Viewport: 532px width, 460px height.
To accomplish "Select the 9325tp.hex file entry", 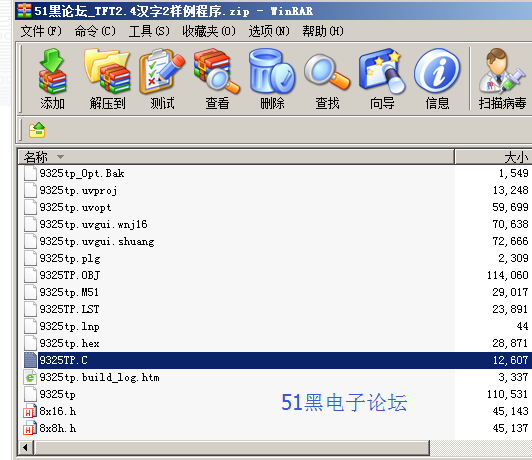I will click(69, 343).
